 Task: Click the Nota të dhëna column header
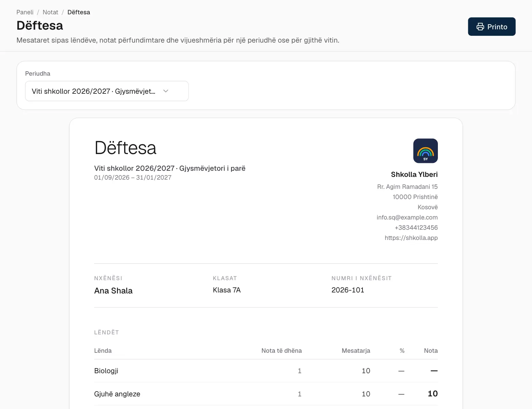click(x=282, y=351)
